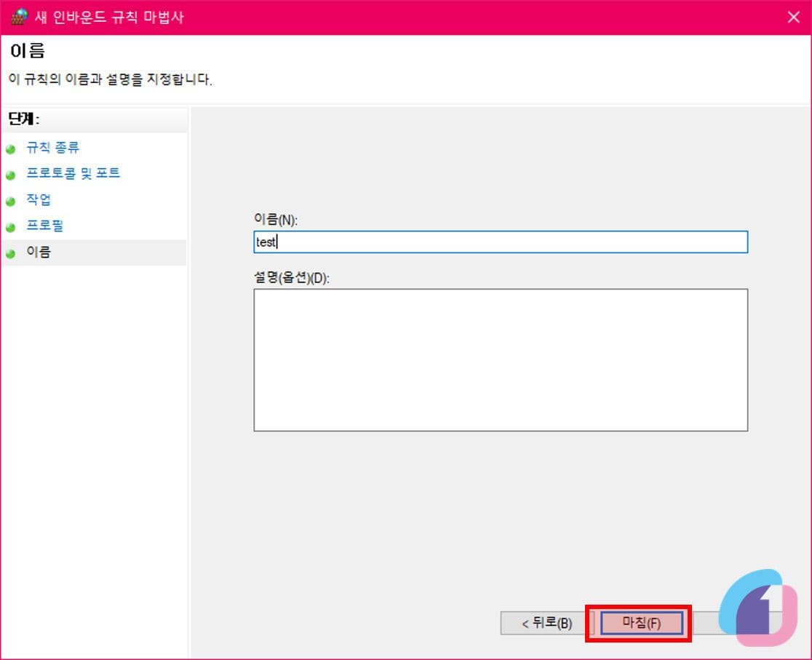Select the 작업 step in sidebar
The height and width of the screenshot is (660, 812).
click(39, 199)
